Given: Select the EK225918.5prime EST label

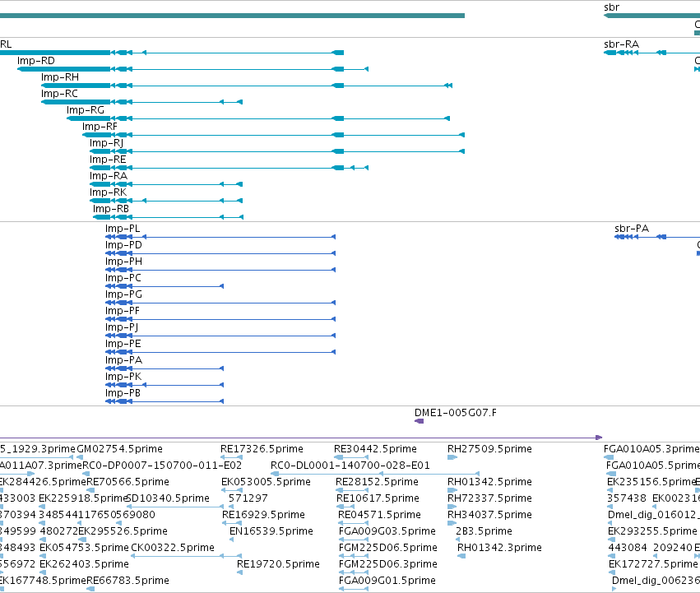Looking at the screenshot, I should [83, 498].
